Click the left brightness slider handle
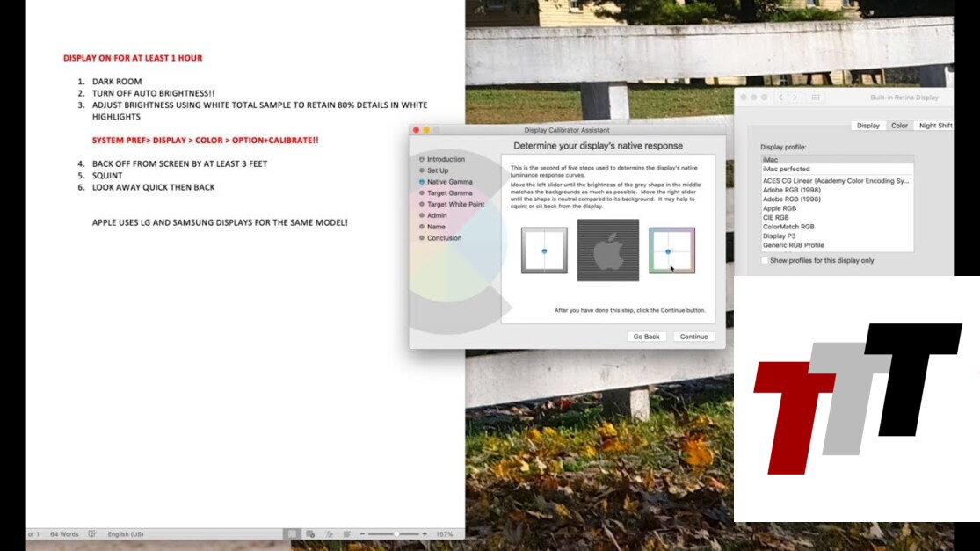Viewport: 980px width, 551px height. [x=544, y=251]
